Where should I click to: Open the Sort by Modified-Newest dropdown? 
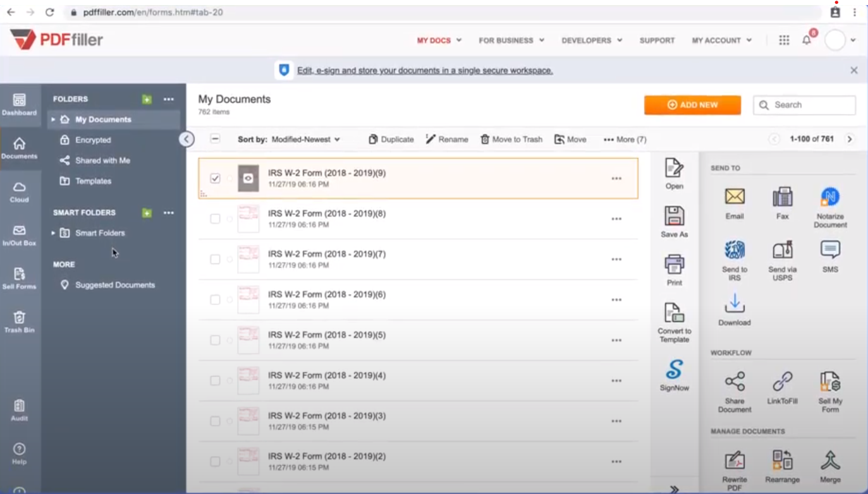[x=289, y=139]
